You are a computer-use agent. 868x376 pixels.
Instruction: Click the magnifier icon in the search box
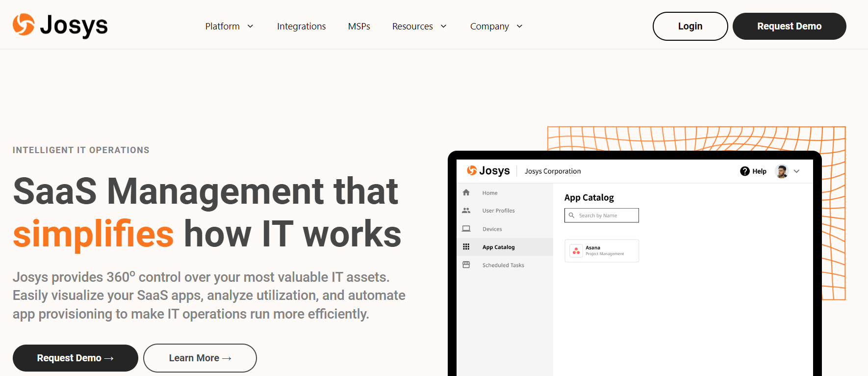click(x=571, y=215)
